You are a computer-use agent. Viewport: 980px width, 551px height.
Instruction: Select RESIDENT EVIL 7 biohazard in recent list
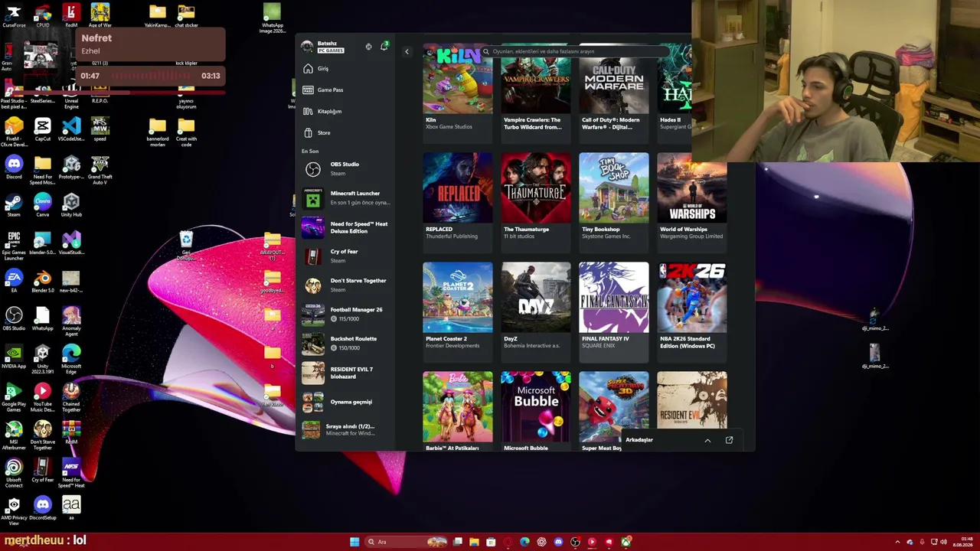347,373
